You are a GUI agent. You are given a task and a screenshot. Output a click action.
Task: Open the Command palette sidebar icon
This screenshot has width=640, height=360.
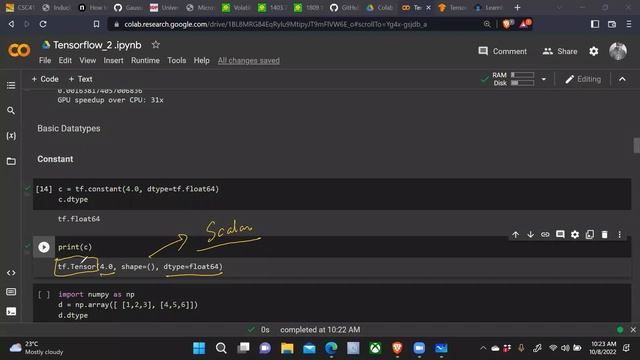point(11,292)
